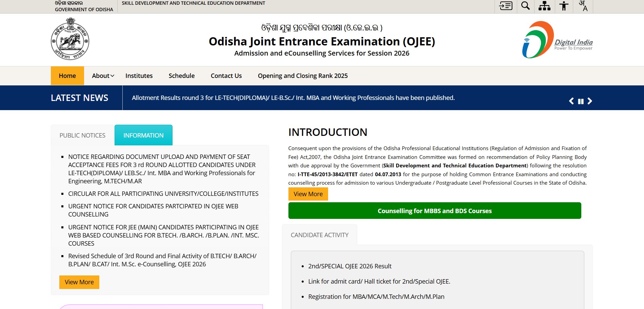Click View More under Introduction
Screen dimensions: 644x309
pyautogui.click(x=308, y=194)
